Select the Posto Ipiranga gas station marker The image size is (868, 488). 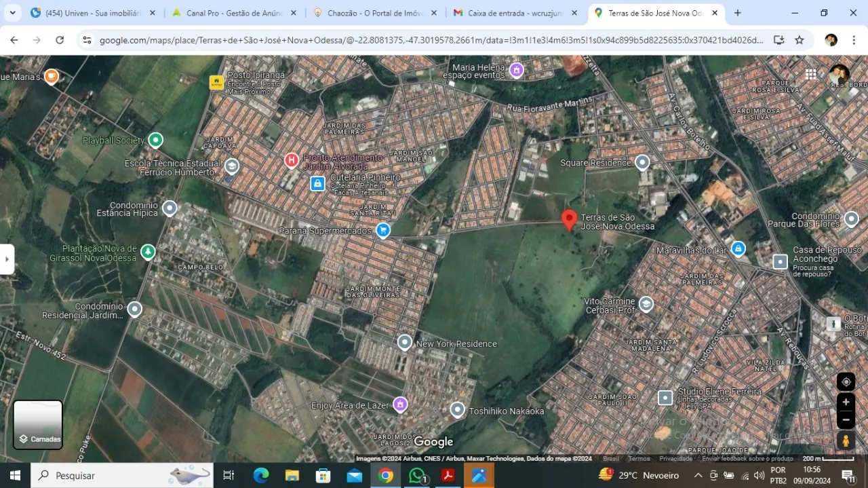(216, 82)
